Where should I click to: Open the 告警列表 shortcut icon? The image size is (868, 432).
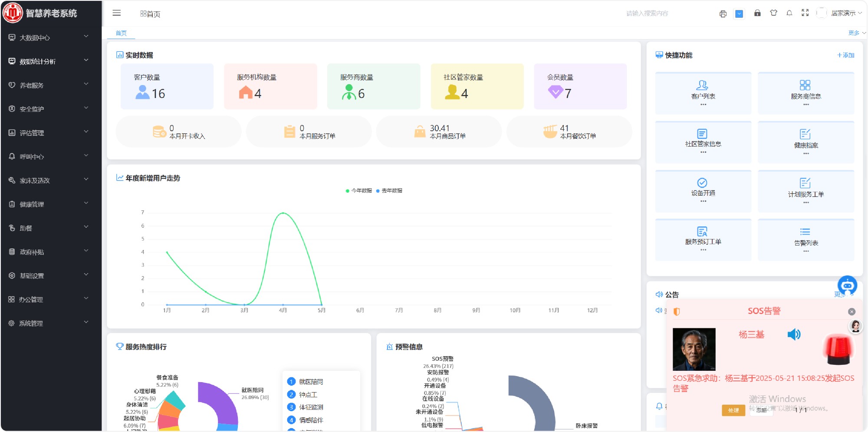805,232
